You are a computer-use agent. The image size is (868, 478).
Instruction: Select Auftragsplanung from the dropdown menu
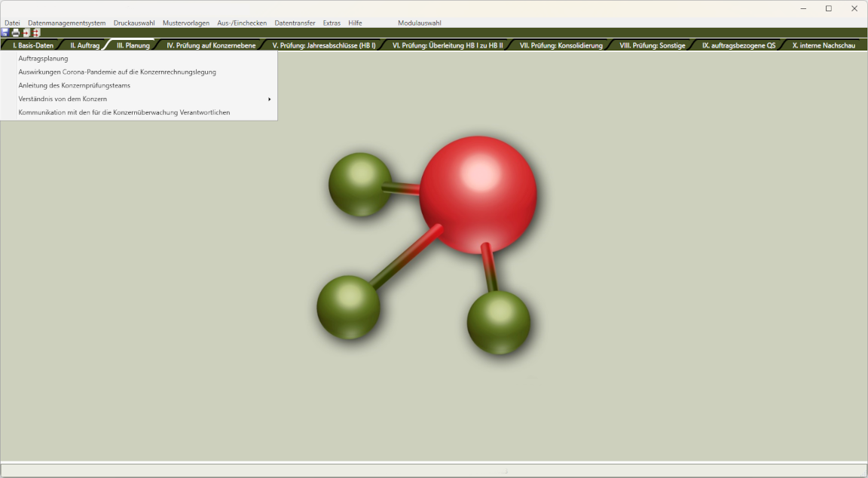point(43,58)
